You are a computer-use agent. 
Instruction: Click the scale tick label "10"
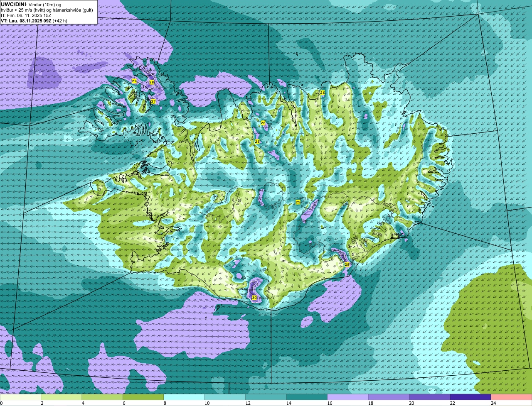click(x=207, y=403)
